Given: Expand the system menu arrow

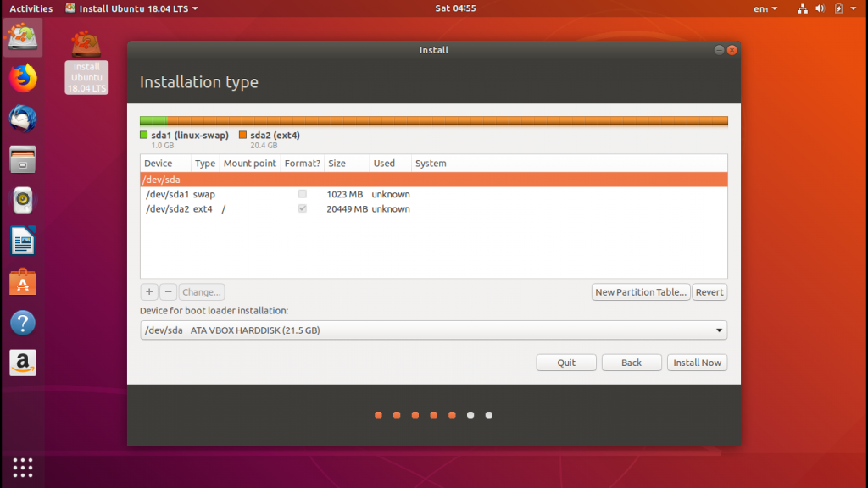Looking at the screenshot, I should (853, 8).
